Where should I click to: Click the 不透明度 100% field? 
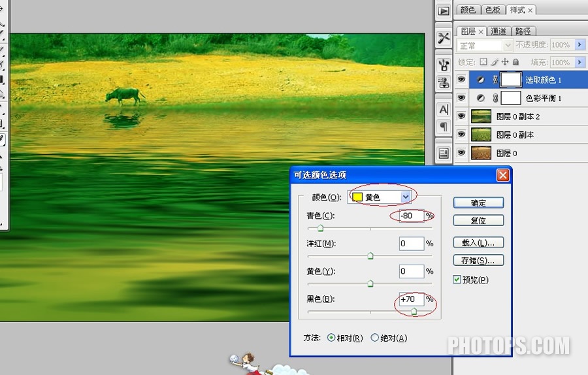pyautogui.click(x=562, y=45)
